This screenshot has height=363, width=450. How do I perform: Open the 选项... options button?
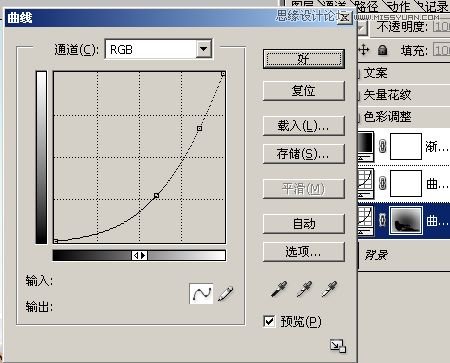303,252
